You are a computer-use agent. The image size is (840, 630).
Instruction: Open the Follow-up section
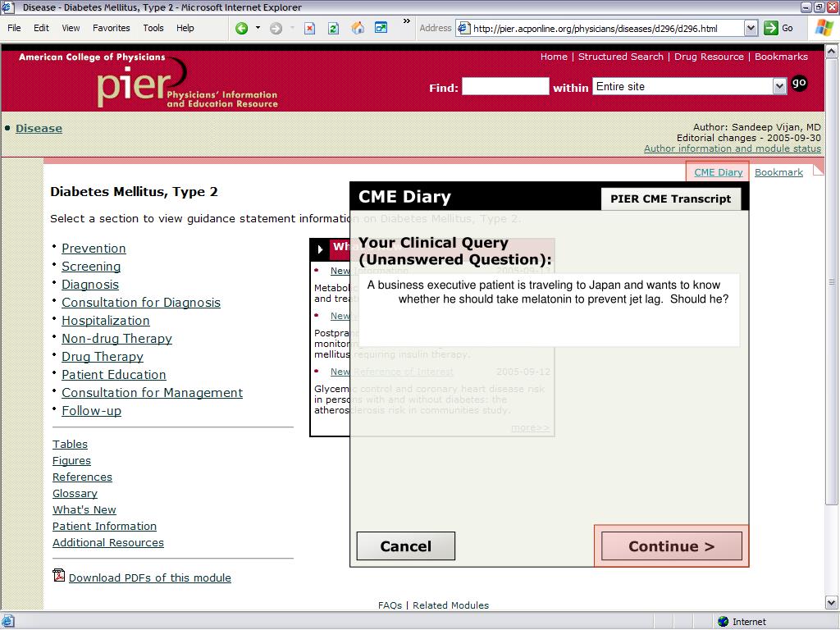point(92,411)
